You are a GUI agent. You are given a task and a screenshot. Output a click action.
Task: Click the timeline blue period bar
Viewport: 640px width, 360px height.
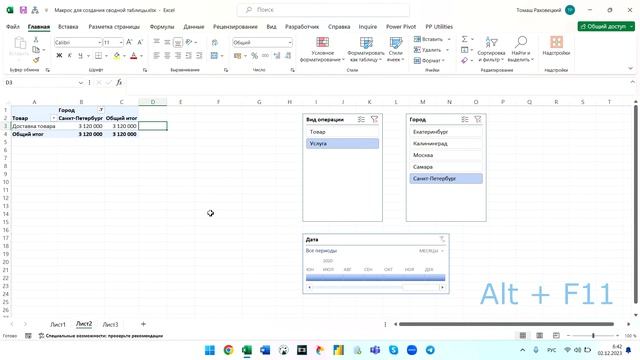pos(376,278)
